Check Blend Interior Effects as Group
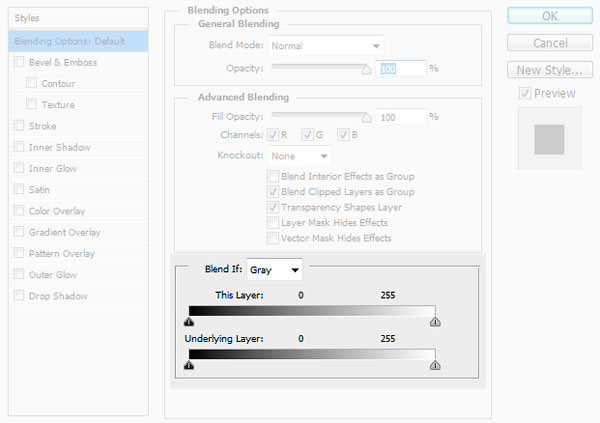 pos(272,176)
